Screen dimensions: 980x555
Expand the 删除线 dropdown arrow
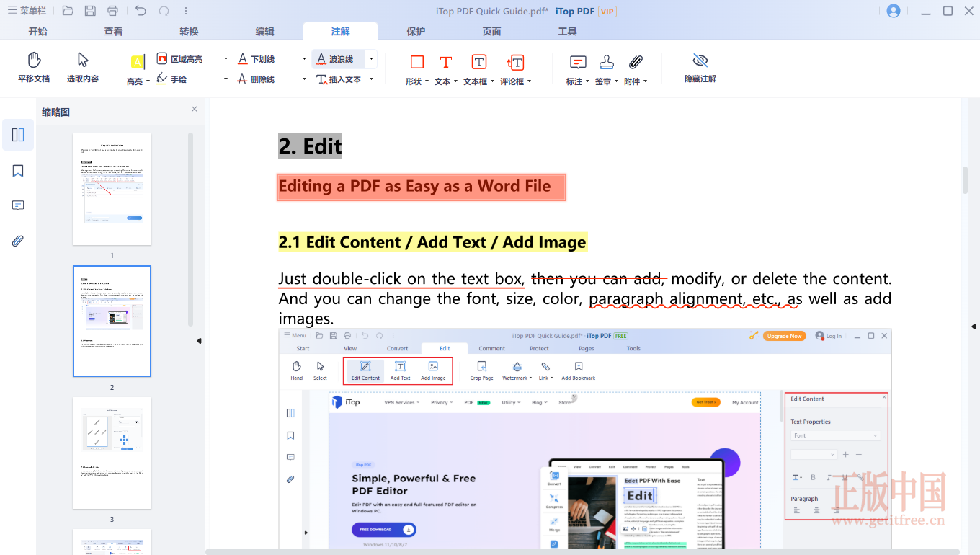click(304, 79)
